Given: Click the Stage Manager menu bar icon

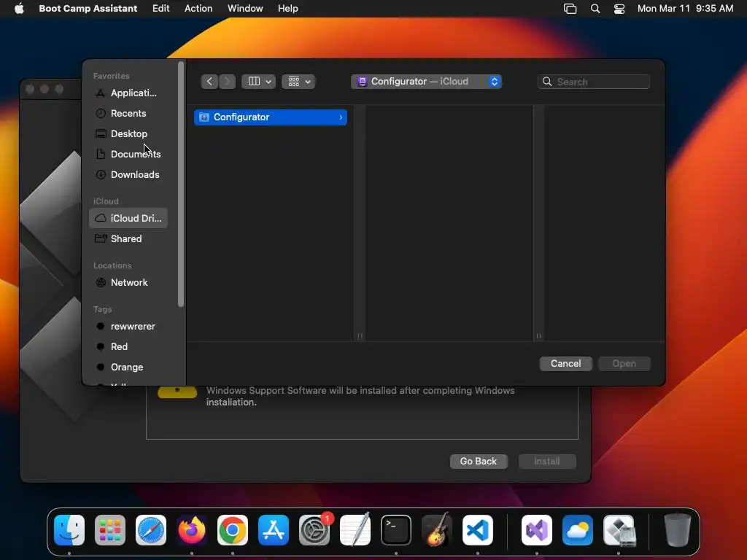Looking at the screenshot, I should [570, 9].
